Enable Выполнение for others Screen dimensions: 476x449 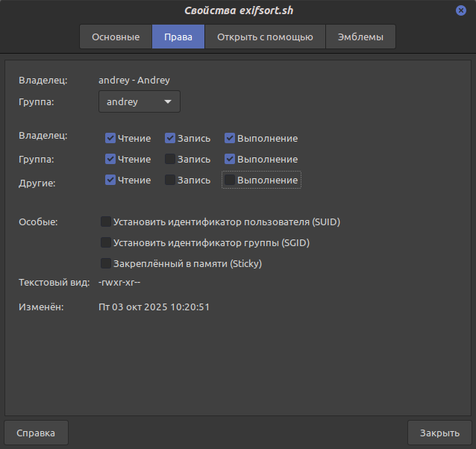coord(230,180)
